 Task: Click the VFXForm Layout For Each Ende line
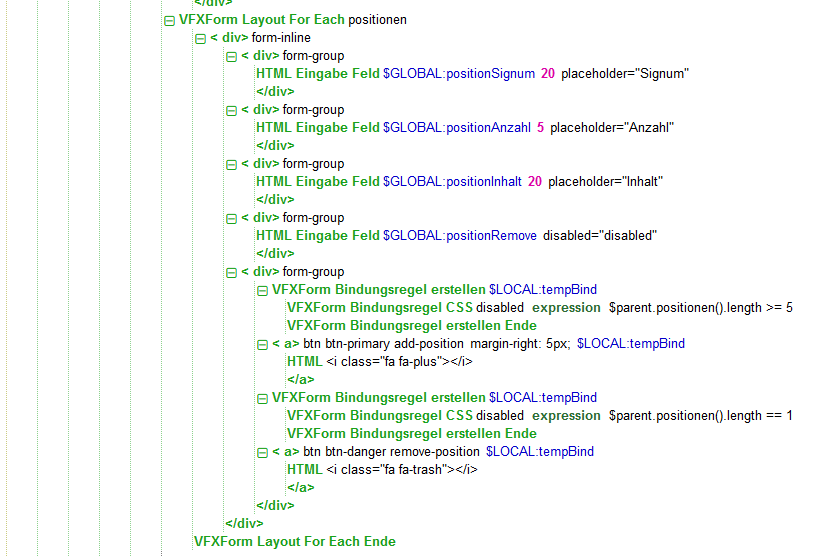pyautogui.click(x=294, y=542)
